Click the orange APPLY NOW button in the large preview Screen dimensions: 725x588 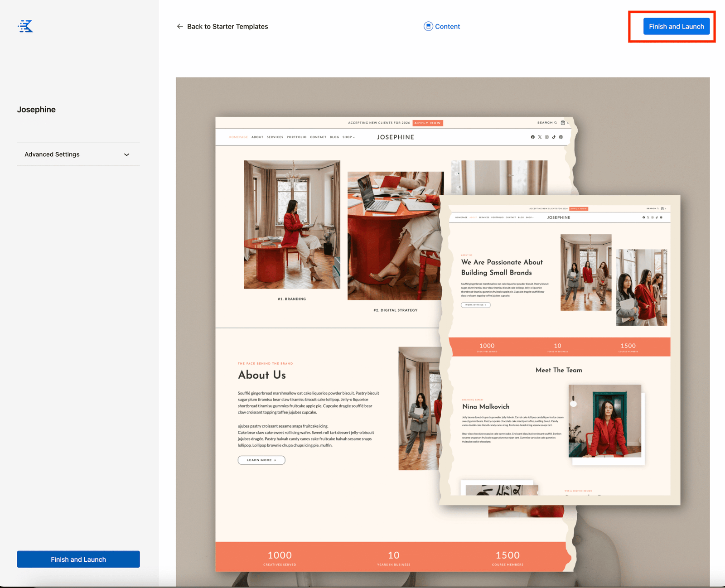pyautogui.click(x=428, y=123)
